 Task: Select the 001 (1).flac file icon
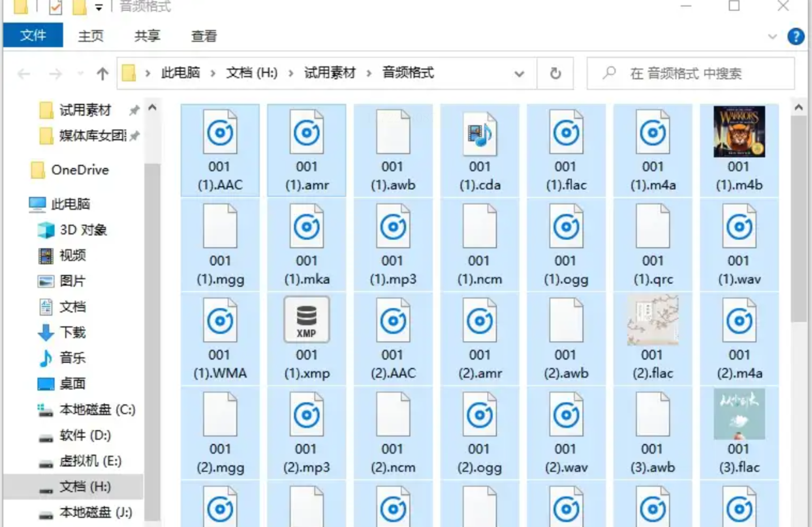click(x=566, y=133)
